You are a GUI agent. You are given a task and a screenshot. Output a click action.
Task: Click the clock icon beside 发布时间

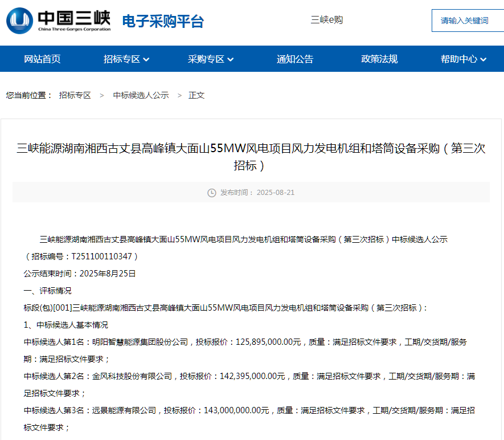click(212, 193)
